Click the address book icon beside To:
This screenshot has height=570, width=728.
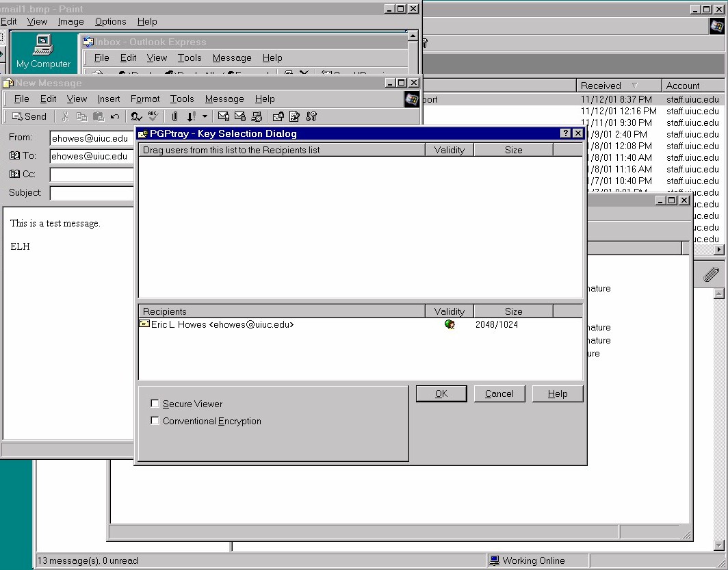tap(14, 155)
